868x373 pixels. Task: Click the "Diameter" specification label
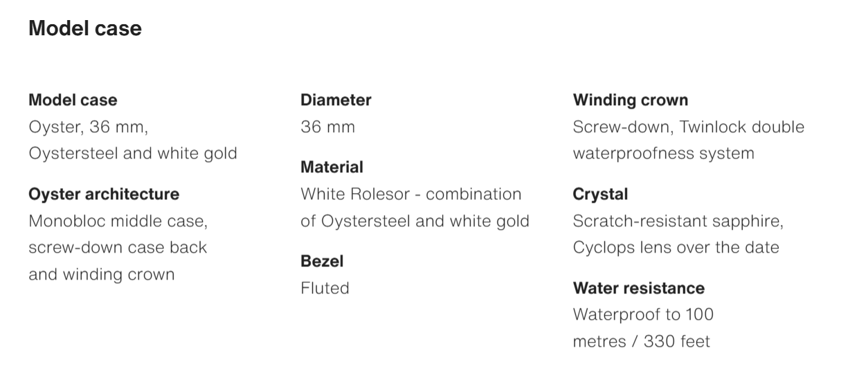click(x=336, y=100)
